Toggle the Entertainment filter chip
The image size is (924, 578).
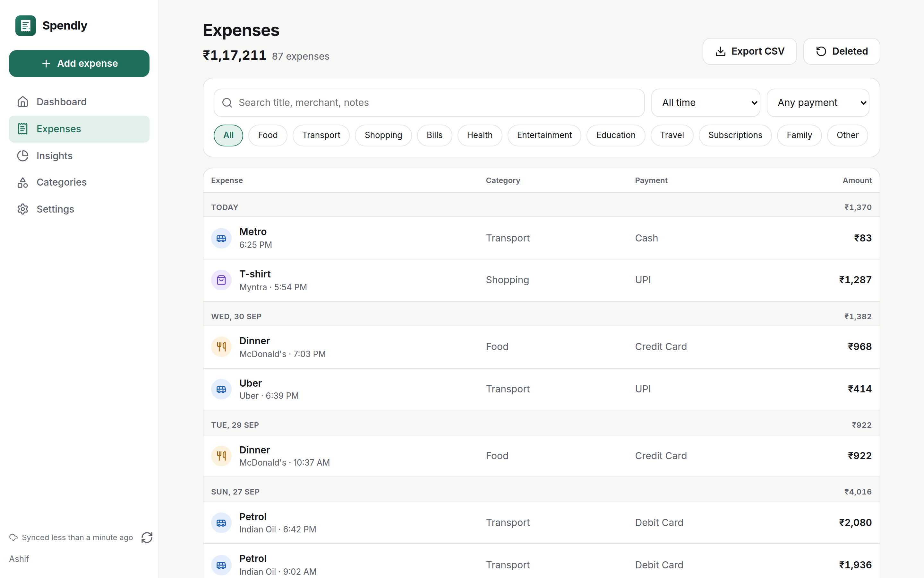pyautogui.click(x=544, y=135)
